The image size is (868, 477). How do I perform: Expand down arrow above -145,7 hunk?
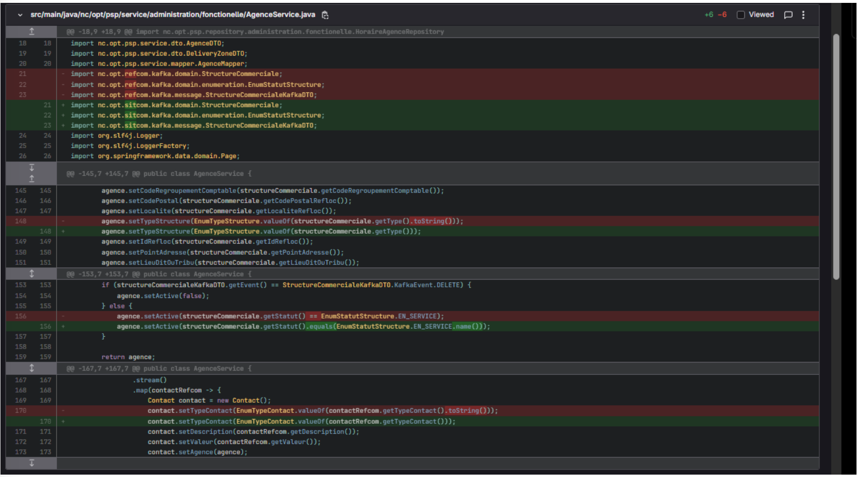coord(32,168)
